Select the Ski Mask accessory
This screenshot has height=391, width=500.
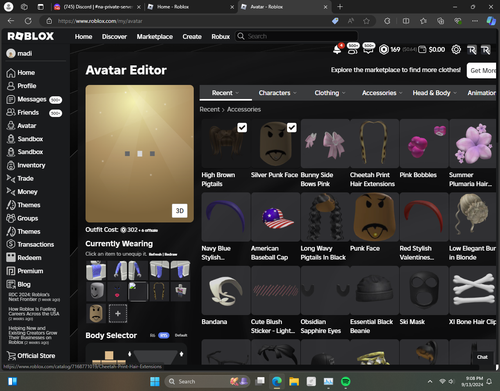(x=424, y=290)
